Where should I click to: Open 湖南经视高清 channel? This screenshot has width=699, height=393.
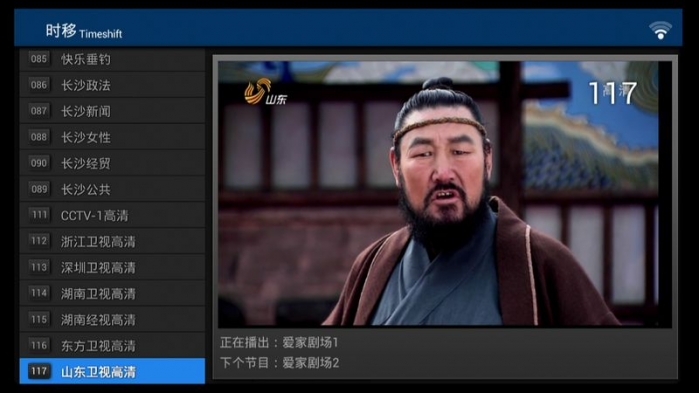click(112, 319)
